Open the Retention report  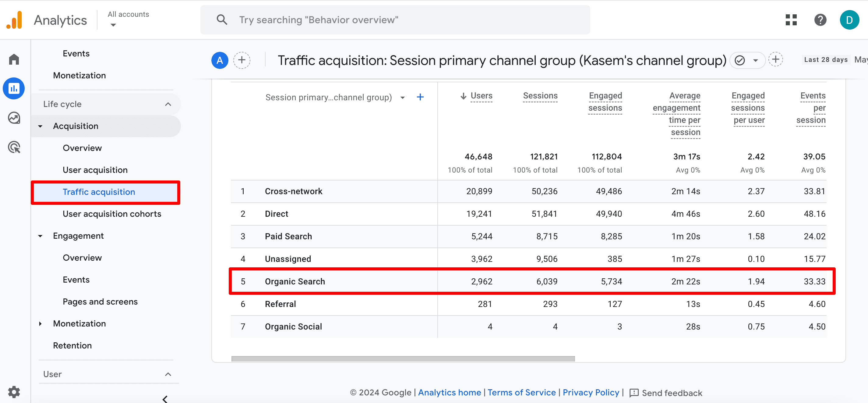pos(72,346)
